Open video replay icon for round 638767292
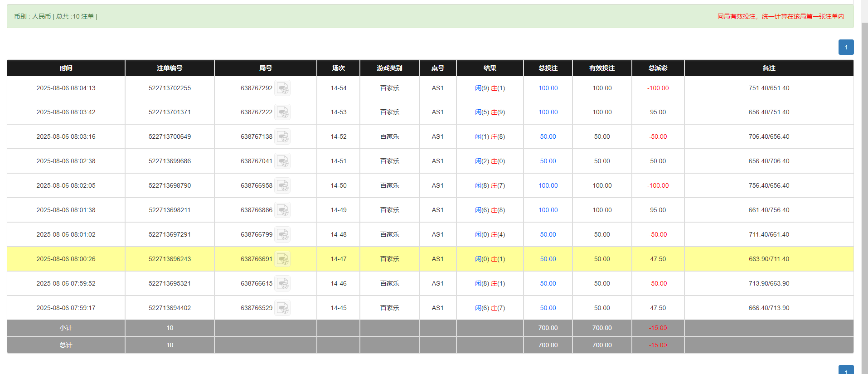 [282, 88]
